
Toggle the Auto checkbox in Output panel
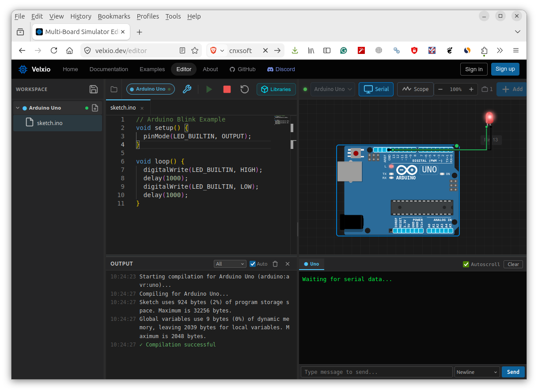coord(253,264)
